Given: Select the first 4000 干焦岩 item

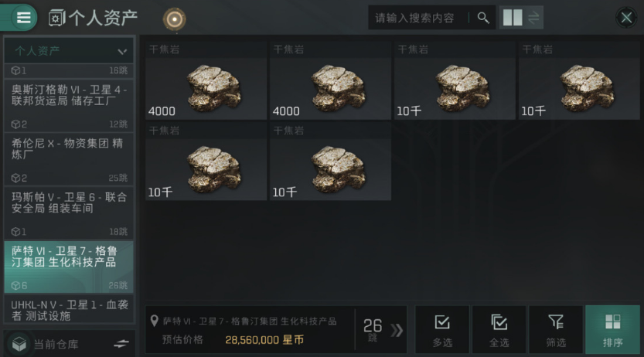Looking at the screenshot, I should point(206,81).
